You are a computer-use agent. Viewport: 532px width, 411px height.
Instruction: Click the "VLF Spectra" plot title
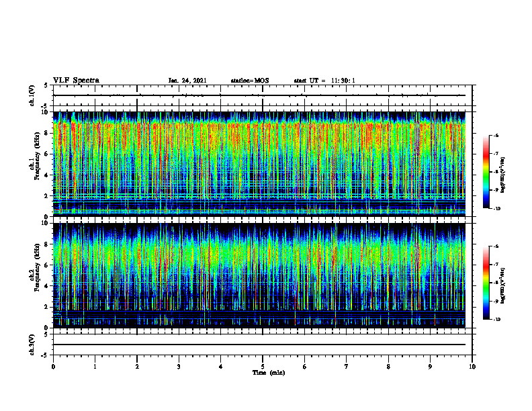click(76, 81)
